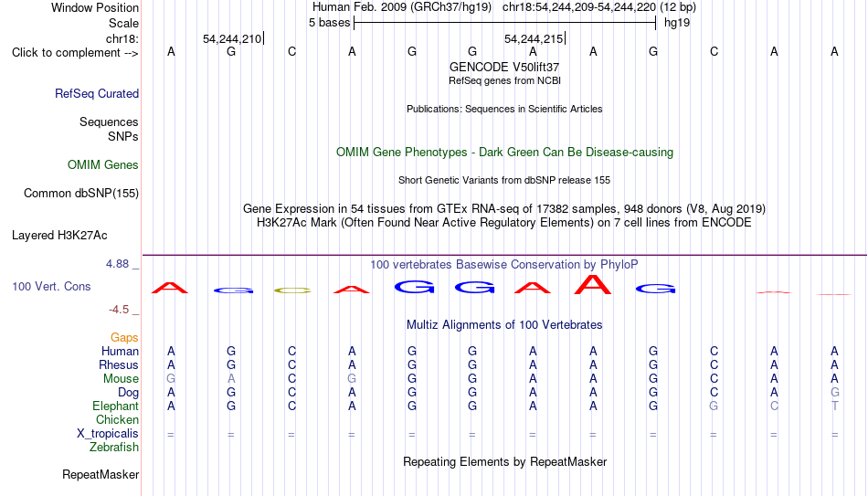Viewport: 868px width, 496px height.
Task: Click the Scale label
Action: [124, 23]
